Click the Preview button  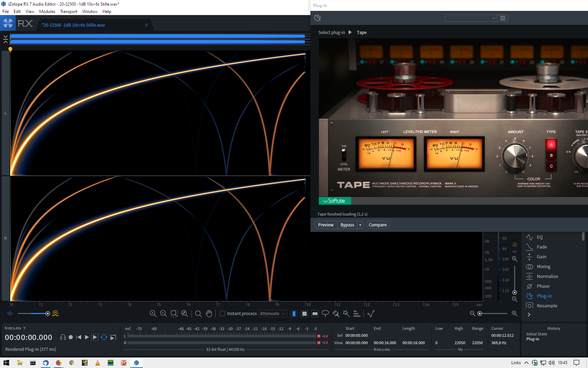(x=325, y=225)
